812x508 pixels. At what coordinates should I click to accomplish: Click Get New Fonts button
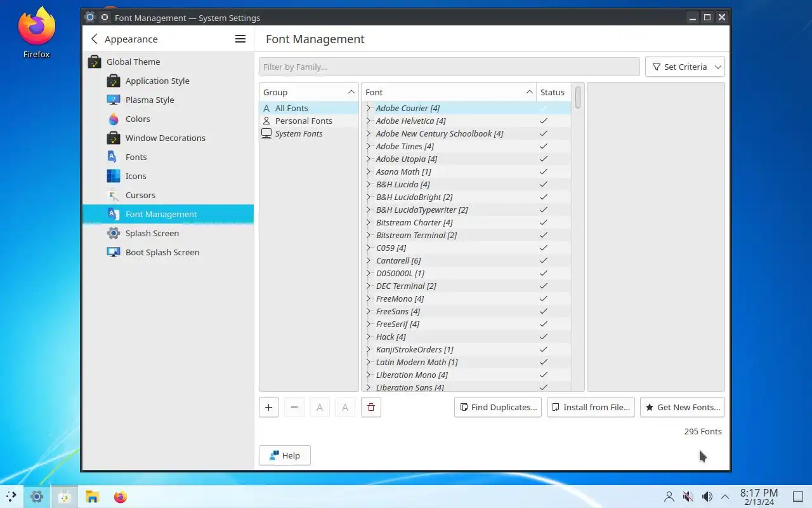coord(683,407)
